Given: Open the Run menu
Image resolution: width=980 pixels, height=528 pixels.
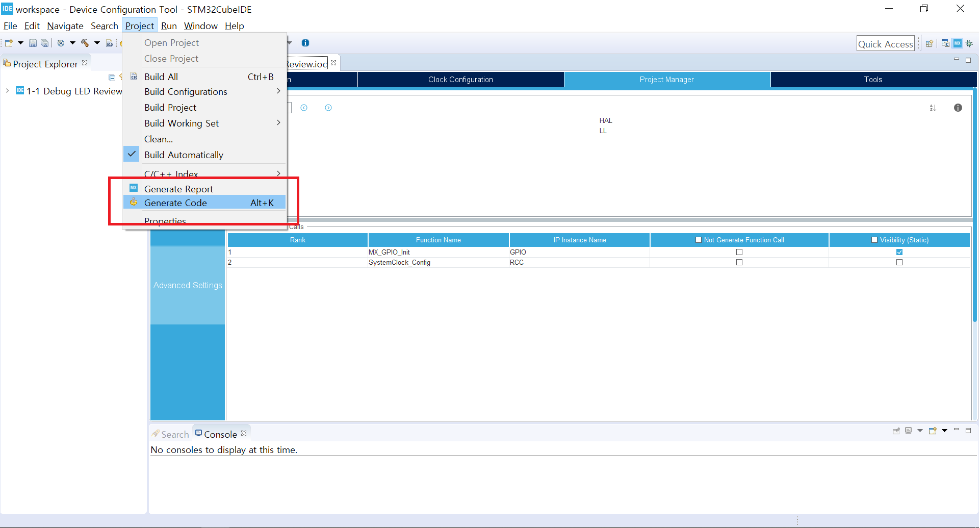Looking at the screenshot, I should 169,26.
